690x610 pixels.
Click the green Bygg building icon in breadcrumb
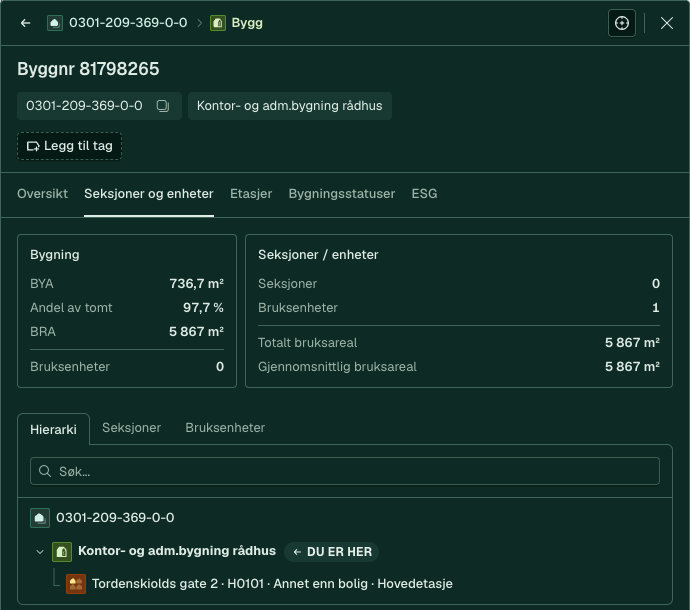(x=218, y=23)
